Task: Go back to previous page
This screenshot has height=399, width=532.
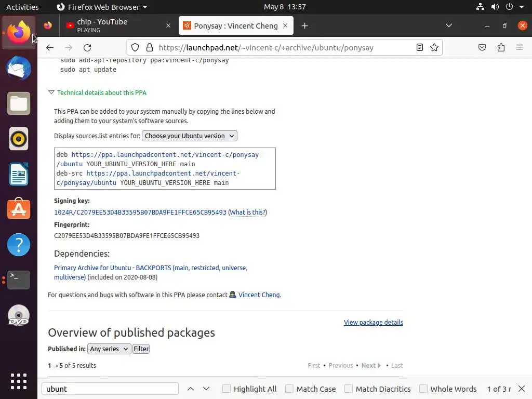Action: [50, 47]
